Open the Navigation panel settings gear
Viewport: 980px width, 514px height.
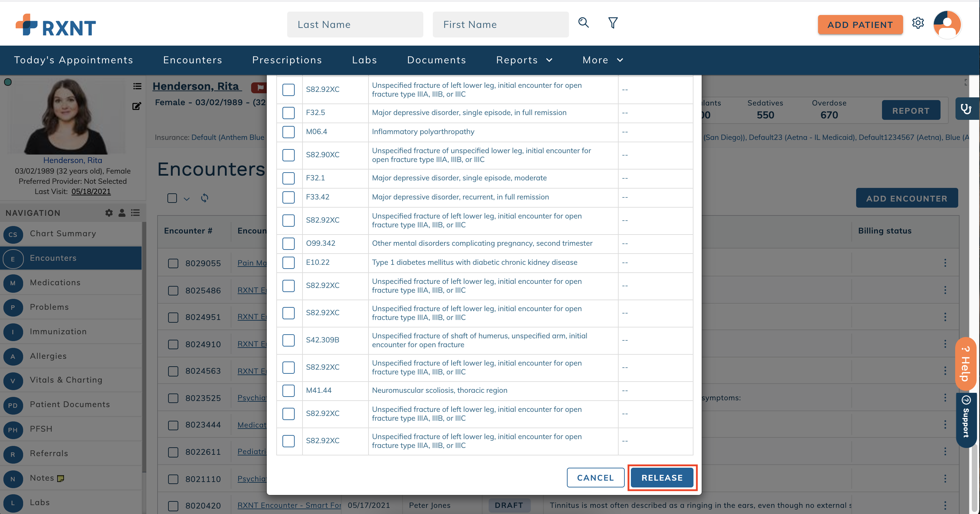(x=109, y=213)
